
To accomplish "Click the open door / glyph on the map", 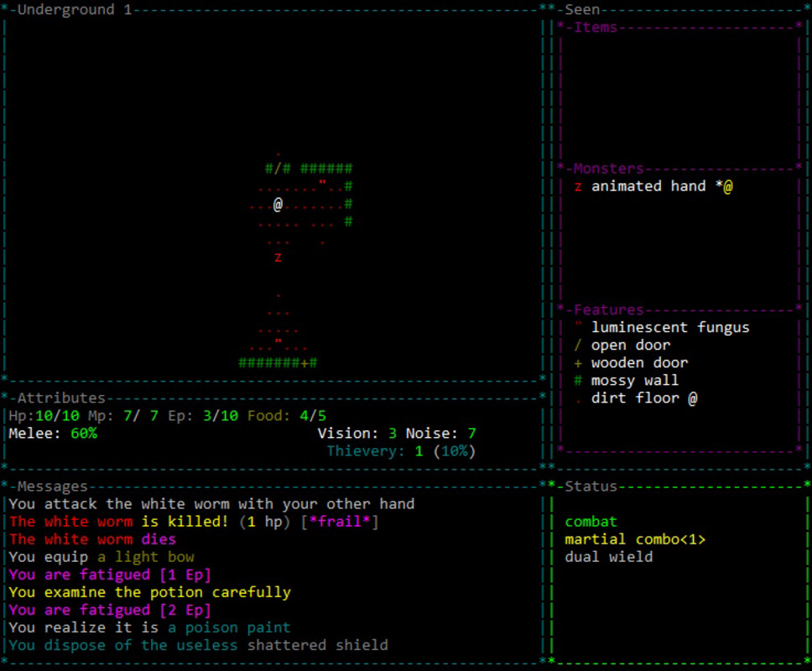I will pos(278,169).
